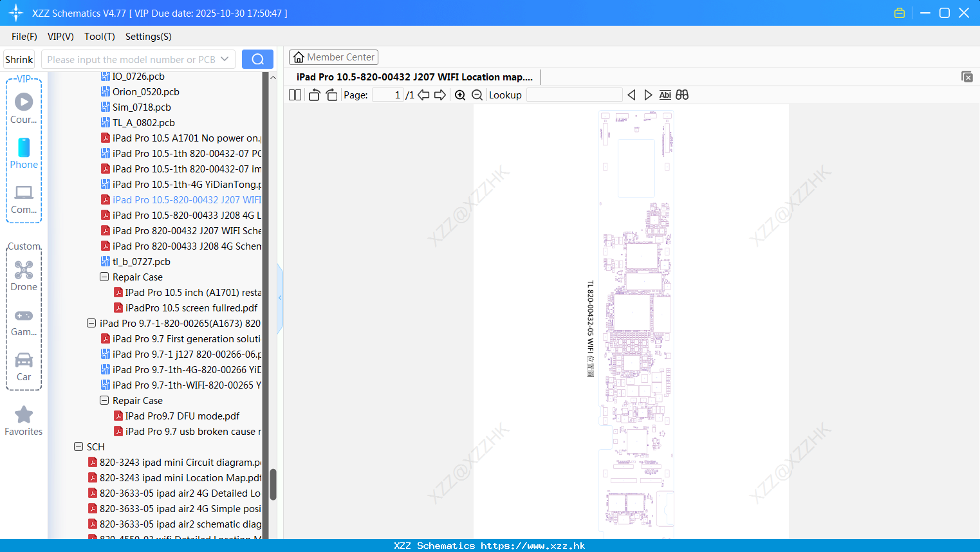
Task: Open Orion_0520.pcb file
Action: 140,92
